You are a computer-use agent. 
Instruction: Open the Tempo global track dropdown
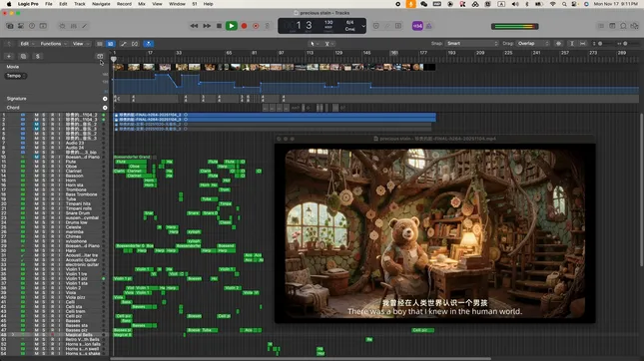(x=16, y=76)
